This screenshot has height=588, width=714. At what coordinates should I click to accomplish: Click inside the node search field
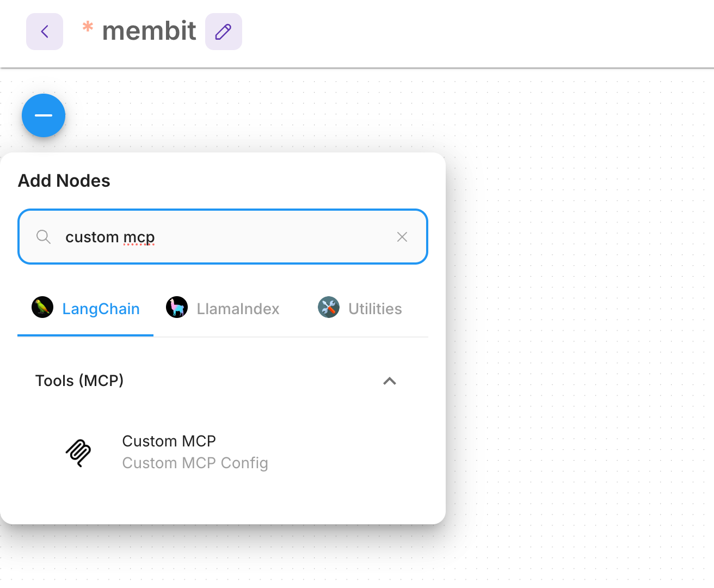click(x=218, y=237)
